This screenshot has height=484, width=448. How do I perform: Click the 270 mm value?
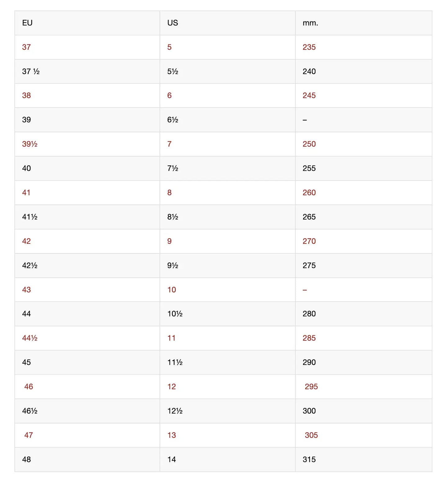(x=309, y=241)
